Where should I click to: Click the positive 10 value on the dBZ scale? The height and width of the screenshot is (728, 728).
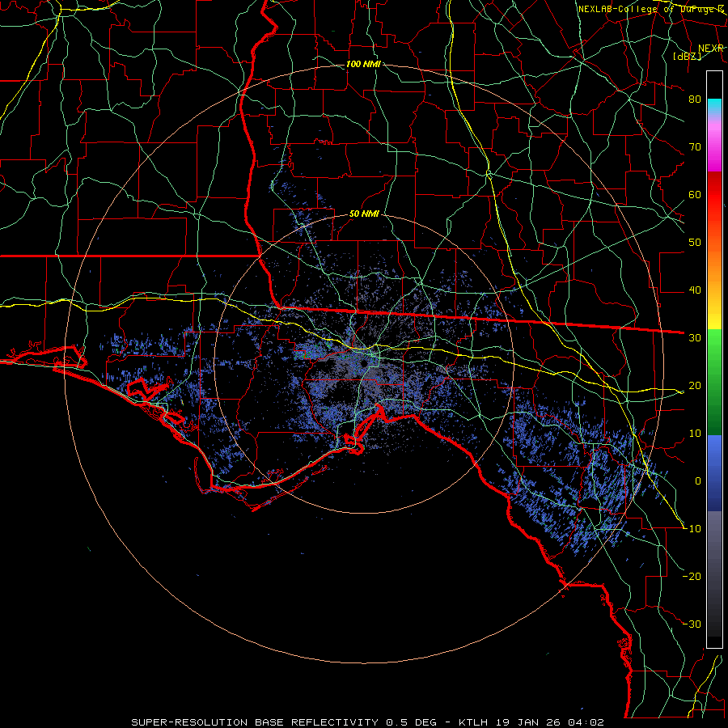pos(695,434)
